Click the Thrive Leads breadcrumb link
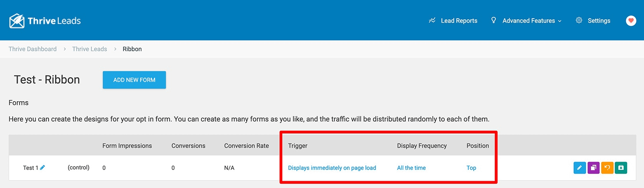Screen dimensions: 644x188 [x=90, y=49]
